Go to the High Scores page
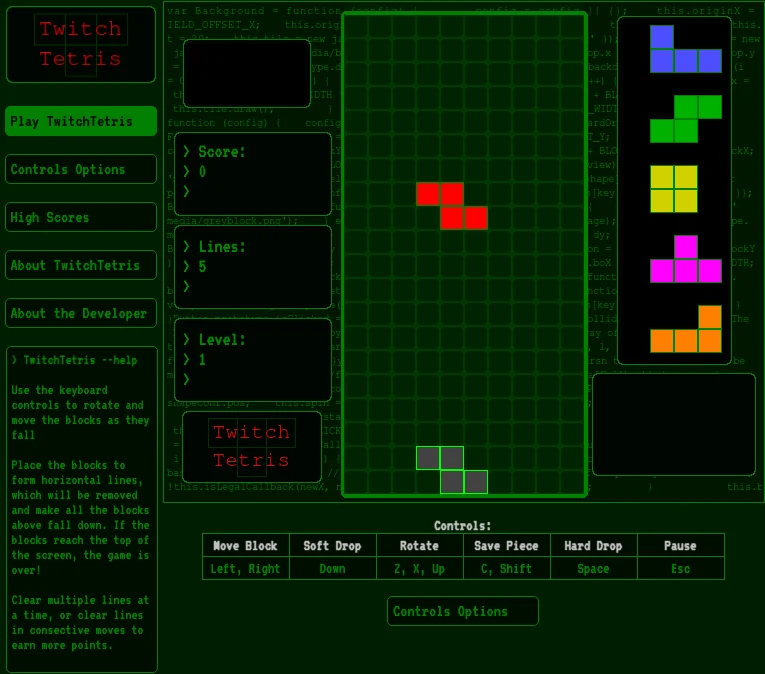 81,217
